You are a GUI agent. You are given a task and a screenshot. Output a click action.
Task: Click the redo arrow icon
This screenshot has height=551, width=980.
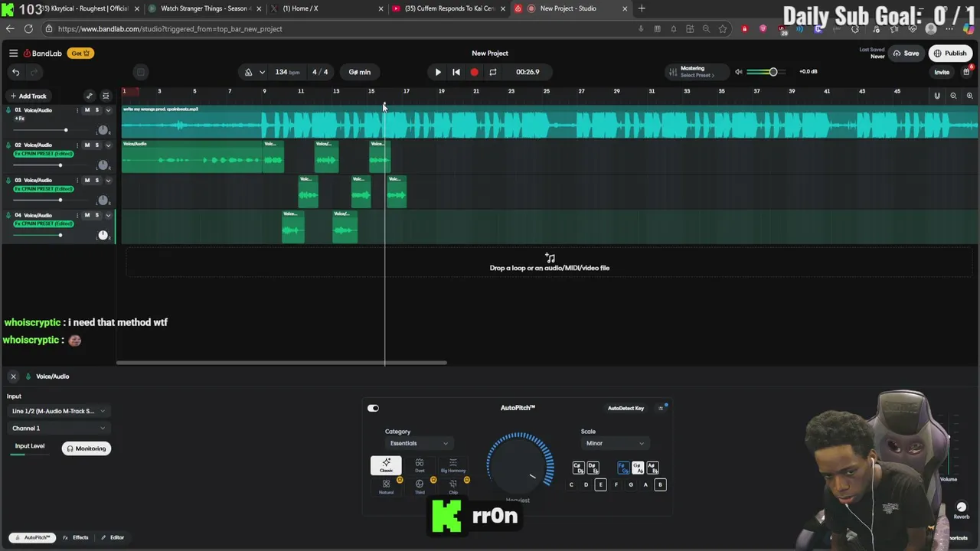tap(34, 72)
